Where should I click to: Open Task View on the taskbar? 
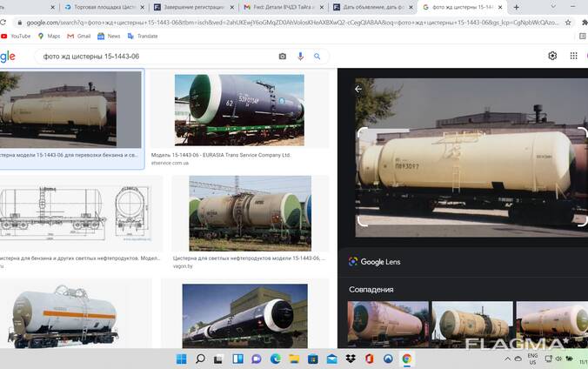click(x=218, y=359)
